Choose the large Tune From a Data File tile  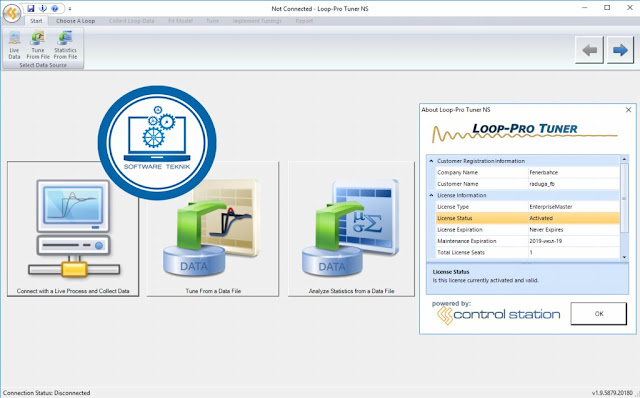pyautogui.click(x=213, y=229)
